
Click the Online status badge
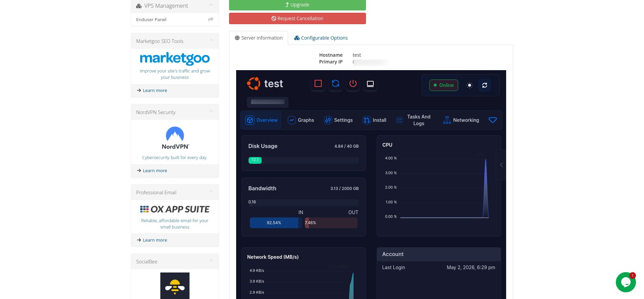point(443,85)
